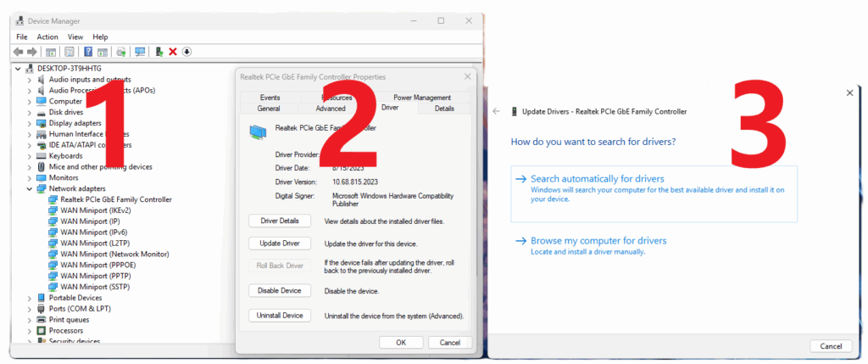Select the Driver tab
Viewport: 868px width, 364px height.
(390, 108)
